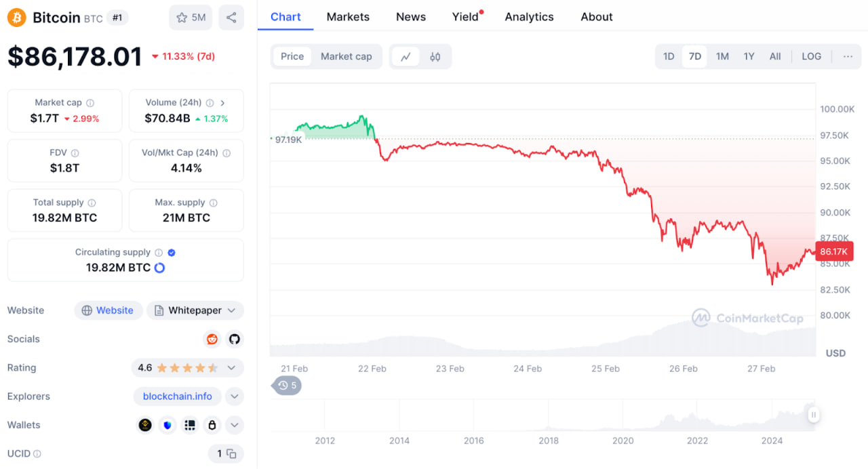Click the 4.6 star rating
The width and height of the screenshot is (868, 469).
(178, 368)
